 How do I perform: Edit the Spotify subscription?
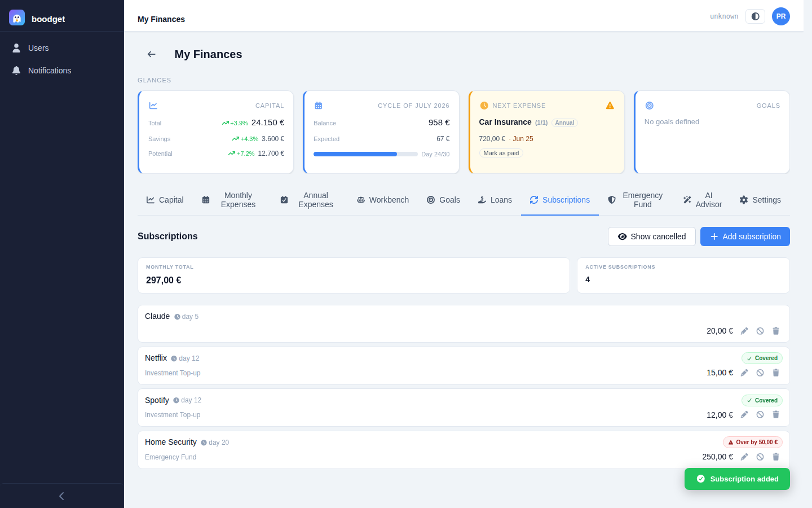tap(744, 415)
